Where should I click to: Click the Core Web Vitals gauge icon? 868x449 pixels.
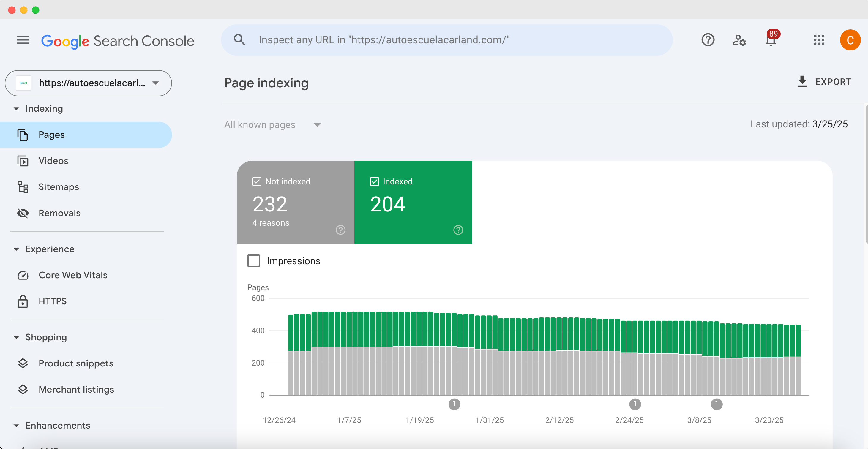point(23,275)
